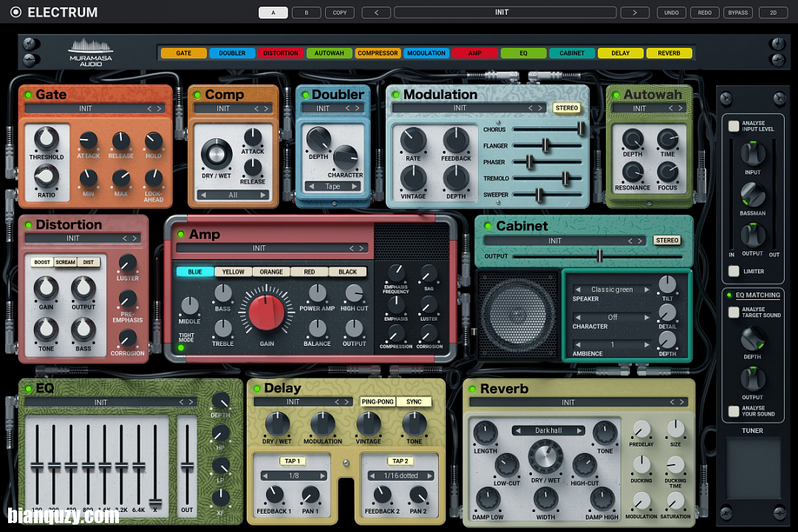Image resolution: width=798 pixels, height=532 pixels.
Task: Jump to DISTORTION in the module bar
Action: (x=281, y=53)
